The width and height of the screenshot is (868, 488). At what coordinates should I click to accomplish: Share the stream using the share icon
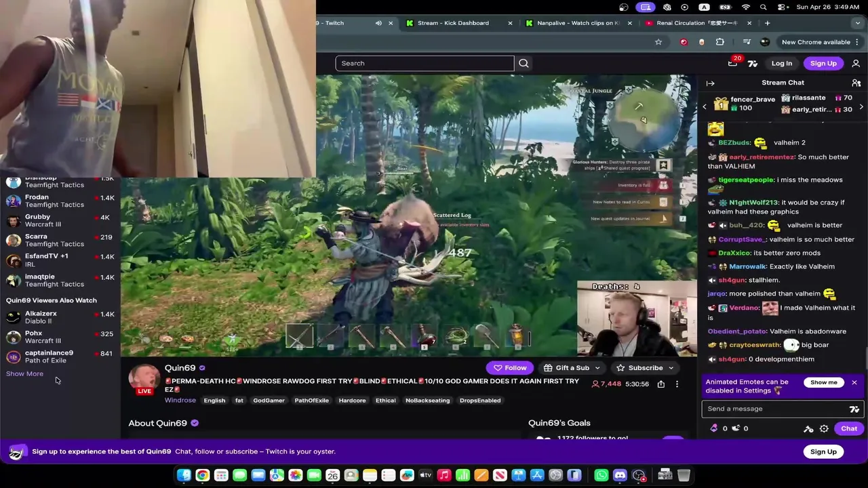click(660, 384)
